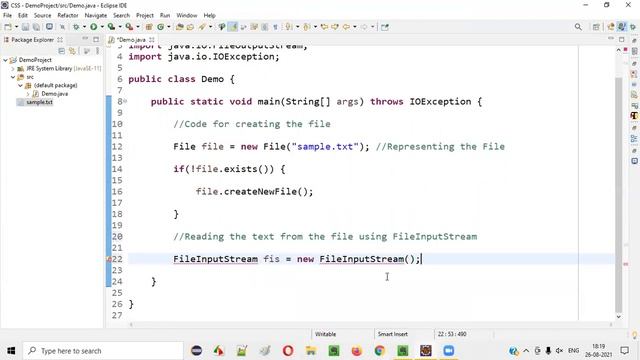Collapse the DemoProject tree node
The width and height of the screenshot is (640, 360).
pos(5,60)
